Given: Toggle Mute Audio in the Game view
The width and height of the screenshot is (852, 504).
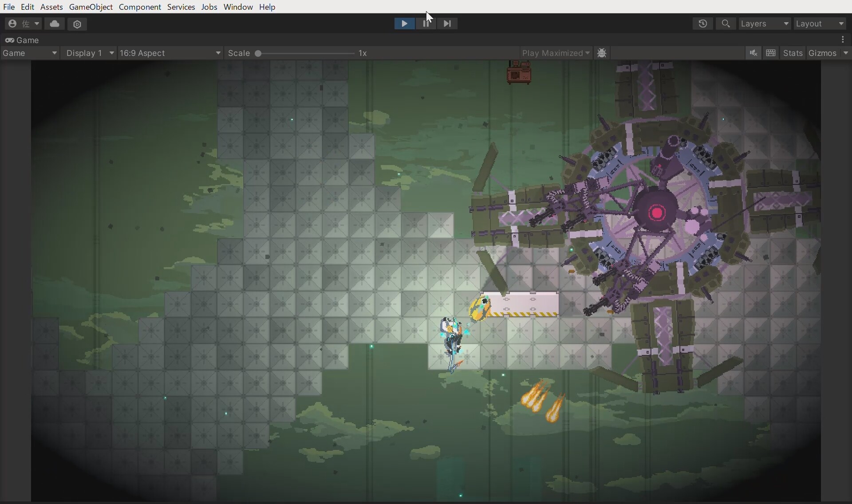Looking at the screenshot, I should click(754, 53).
